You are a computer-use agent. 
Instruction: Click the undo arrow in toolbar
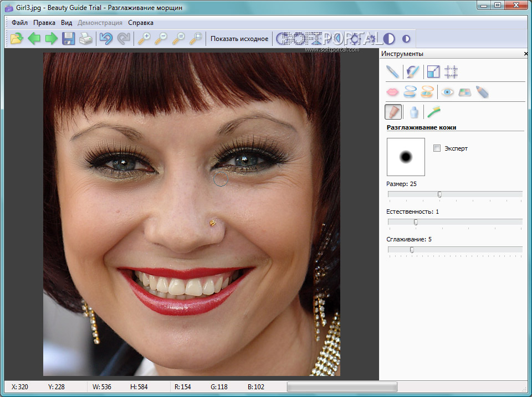pos(105,39)
